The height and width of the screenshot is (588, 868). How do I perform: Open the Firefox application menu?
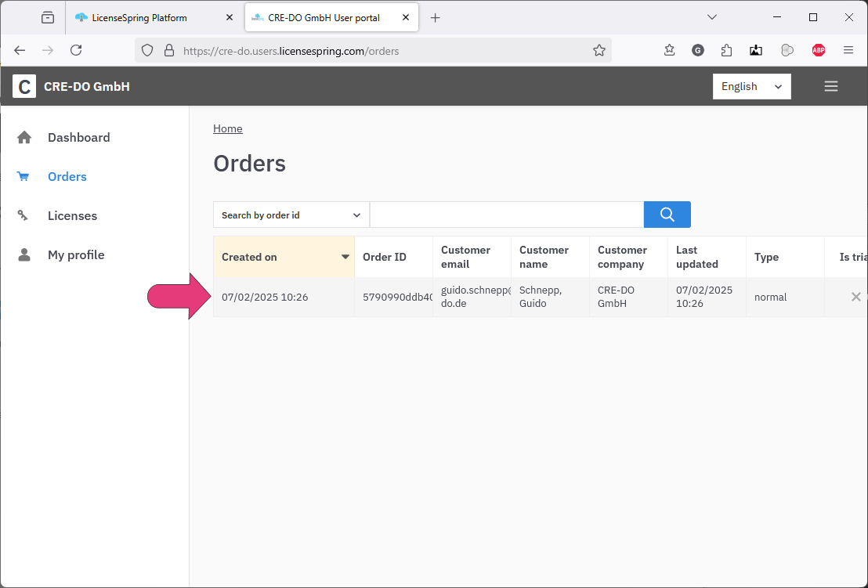click(848, 50)
